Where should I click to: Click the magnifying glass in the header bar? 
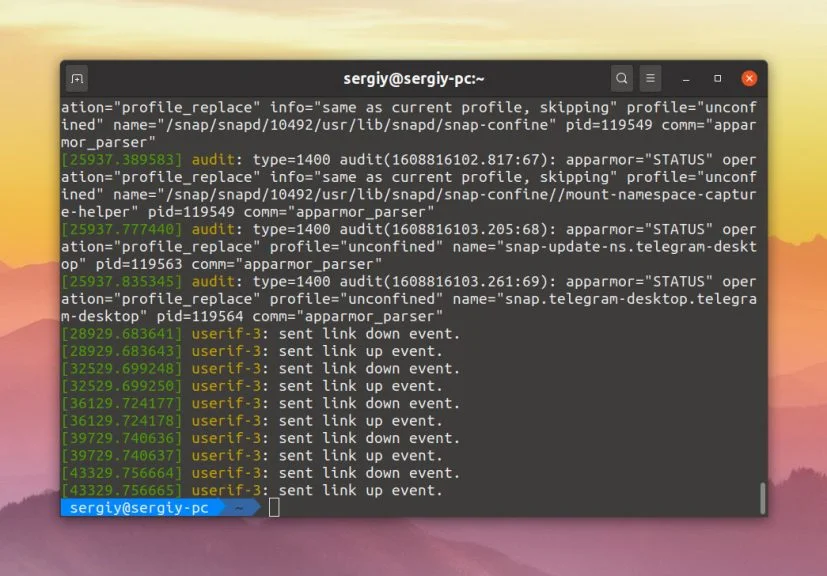[x=621, y=78]
